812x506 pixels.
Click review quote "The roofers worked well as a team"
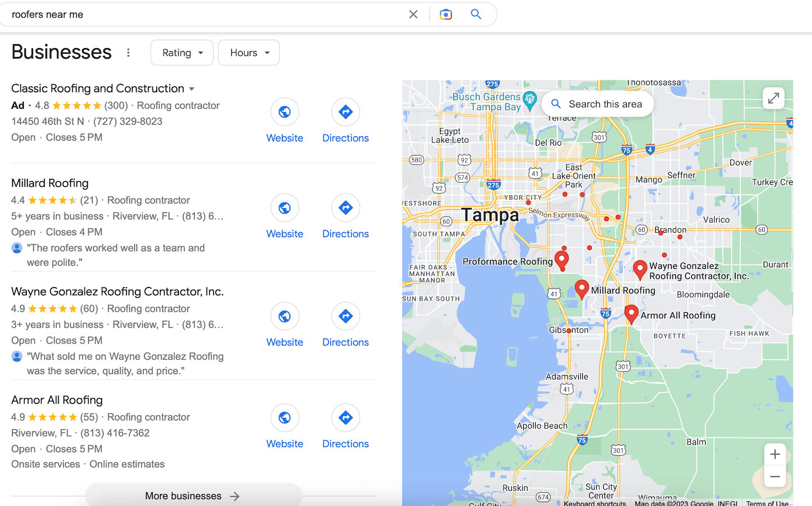point(116,255)
